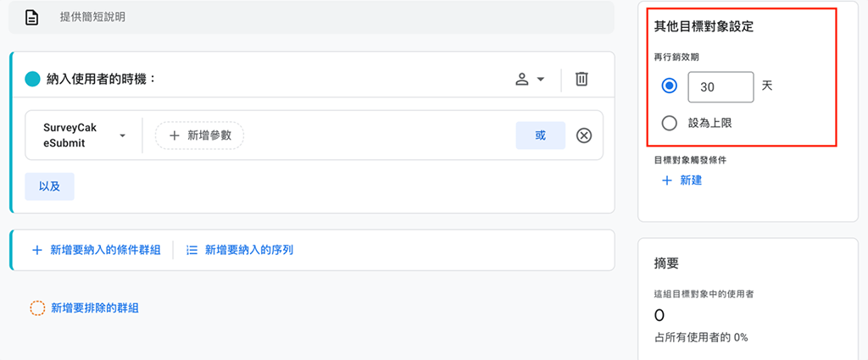Select the 設為上限 radio button
868x360 pixels.
pyautogui.click(x=670, y=123)
